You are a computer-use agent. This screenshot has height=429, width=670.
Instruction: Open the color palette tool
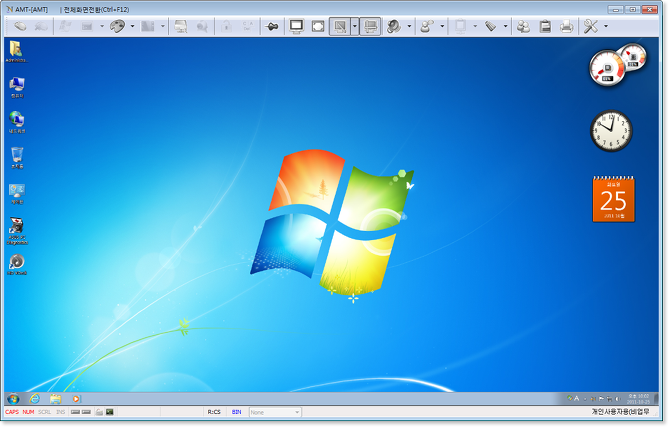click(x=118, y=26)
